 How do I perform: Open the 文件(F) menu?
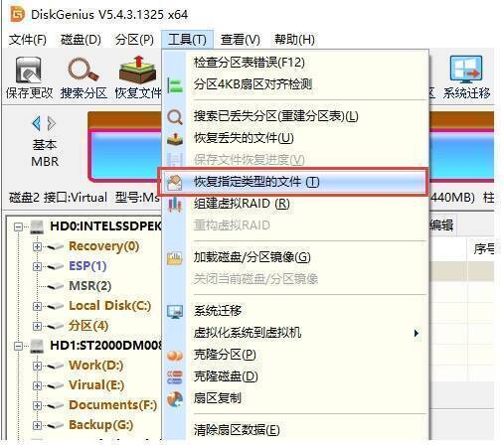pos(28,40)
